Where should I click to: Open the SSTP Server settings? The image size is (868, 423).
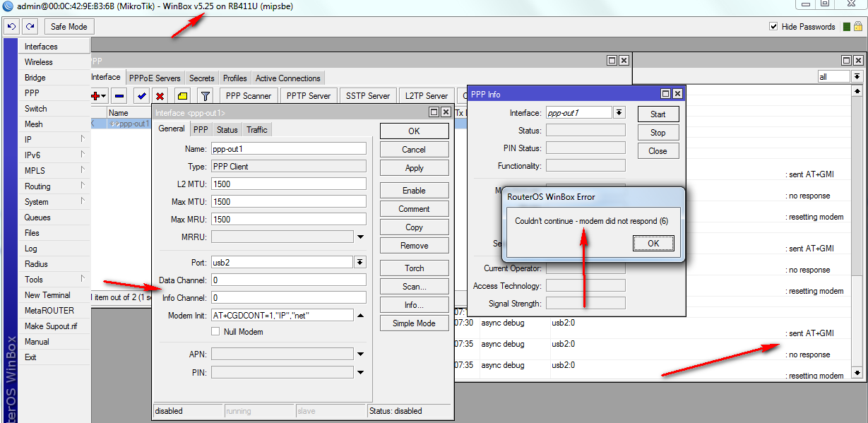[x=368, y=96]
